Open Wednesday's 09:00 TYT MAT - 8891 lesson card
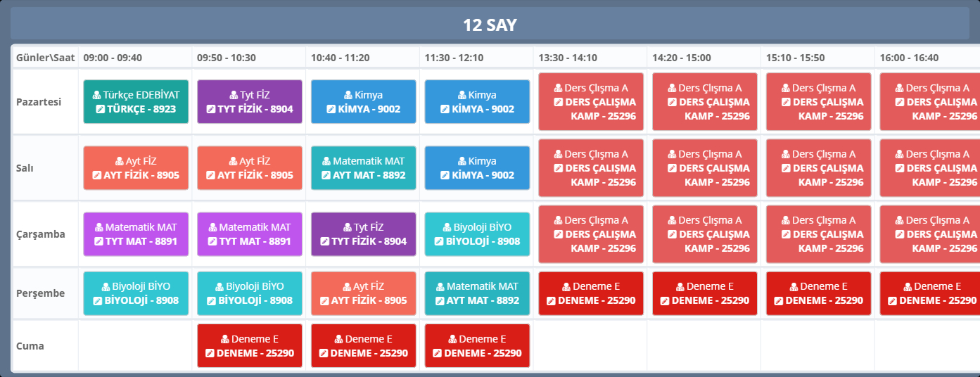980x377 pixels. click(136, 234)
